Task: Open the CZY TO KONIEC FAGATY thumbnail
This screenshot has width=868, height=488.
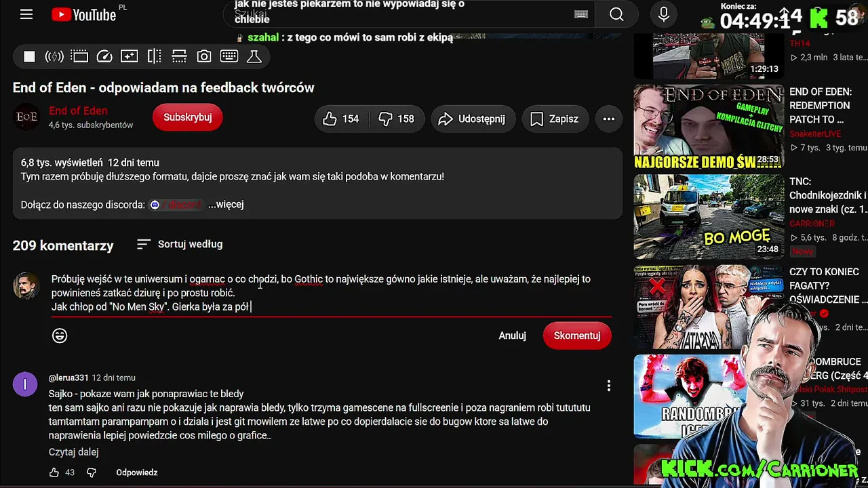Action: [709, 306]
